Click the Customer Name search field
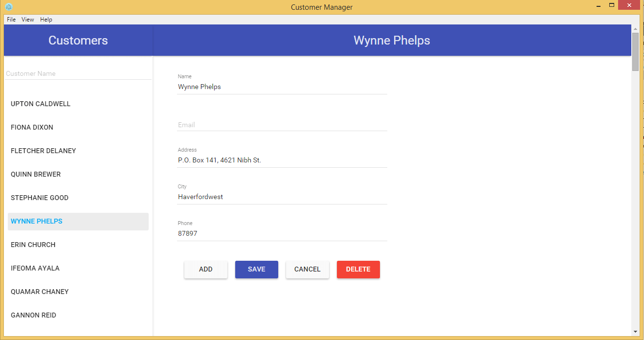Screen dimensions: 644x340 click(x=78, y=74)
